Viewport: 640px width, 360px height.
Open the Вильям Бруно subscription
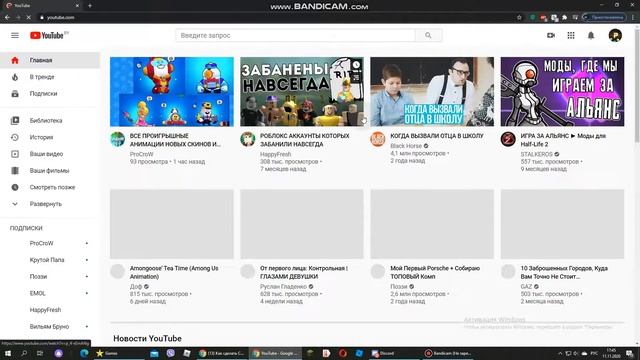pos(50,327)
